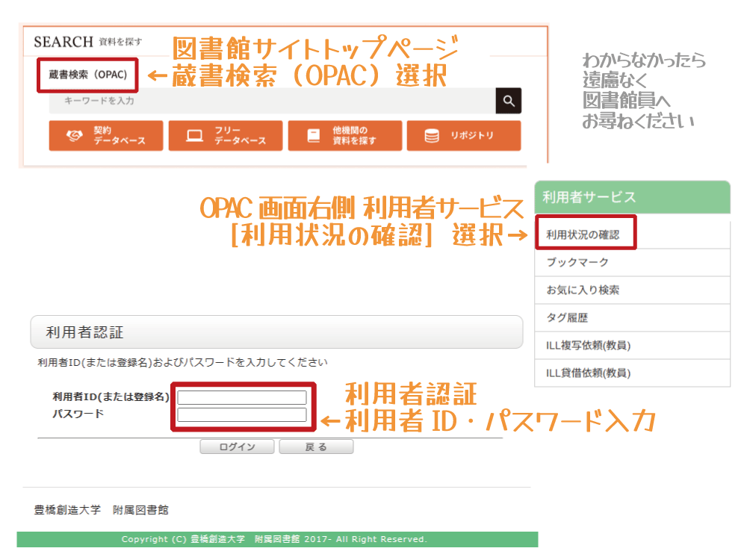Image resolution: width=747 pixels, height=560 pixels.
Task: Choose お気に入り検索 from the sidebar
Action: (x=583, y=290)
